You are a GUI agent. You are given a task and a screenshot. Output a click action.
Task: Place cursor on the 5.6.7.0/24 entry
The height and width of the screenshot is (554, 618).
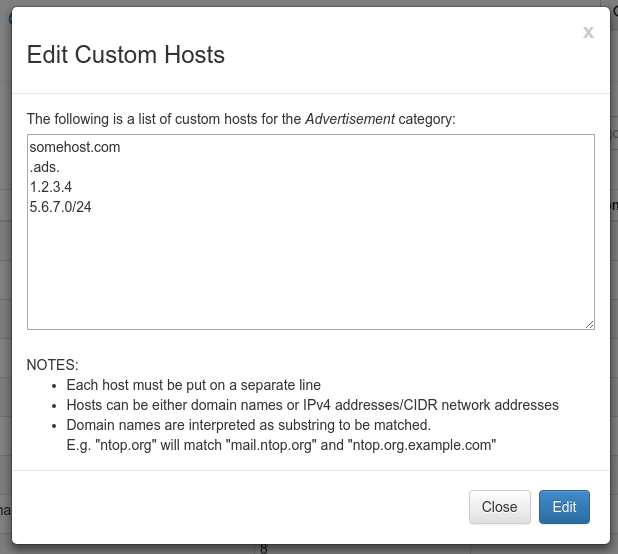[x=60, y=207]
